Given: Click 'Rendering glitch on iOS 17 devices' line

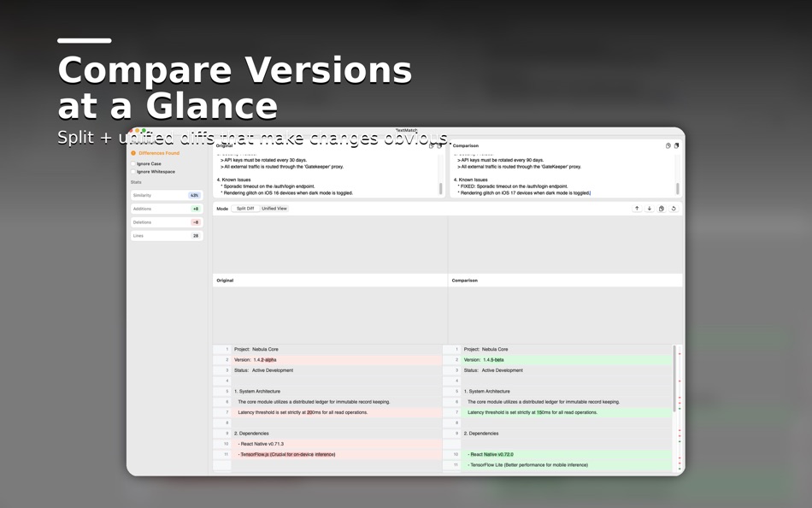Looking at the screenshot, I should pyautogui.click(x=524, y=192).
